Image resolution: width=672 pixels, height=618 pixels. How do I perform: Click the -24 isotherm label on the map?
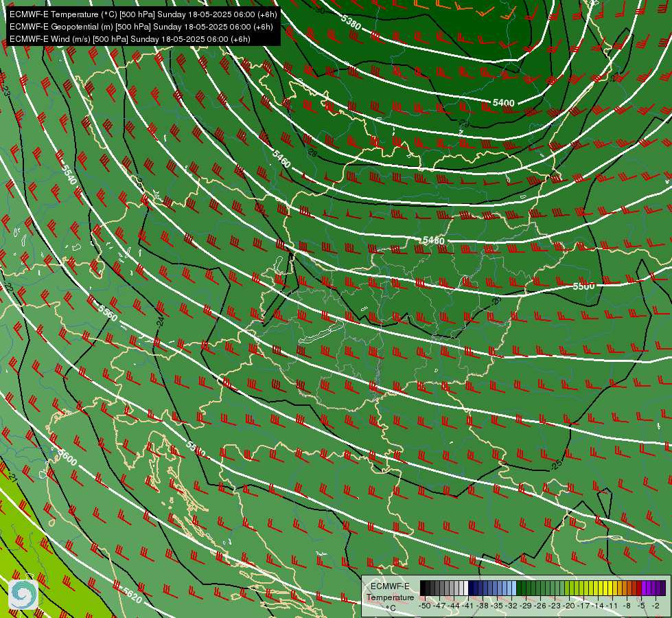[160, 321]
